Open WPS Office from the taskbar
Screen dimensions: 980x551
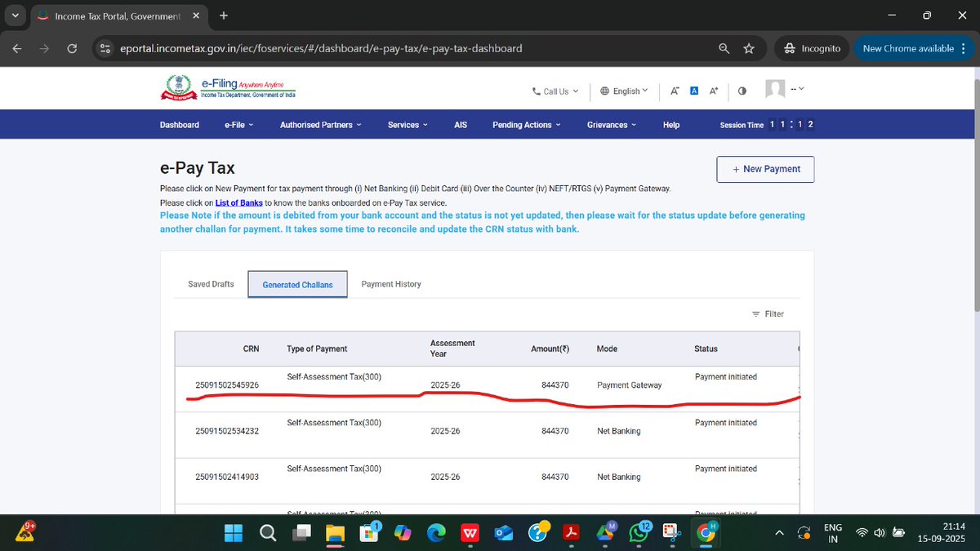[470, 533]
